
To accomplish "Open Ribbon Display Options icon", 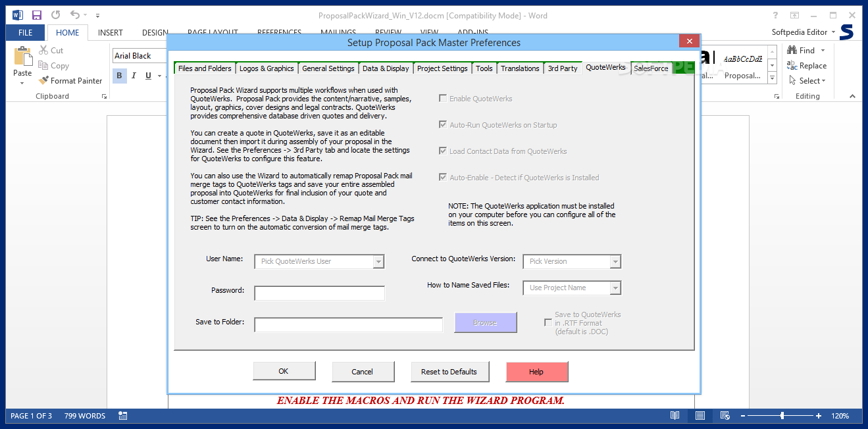I will point(795,15).
